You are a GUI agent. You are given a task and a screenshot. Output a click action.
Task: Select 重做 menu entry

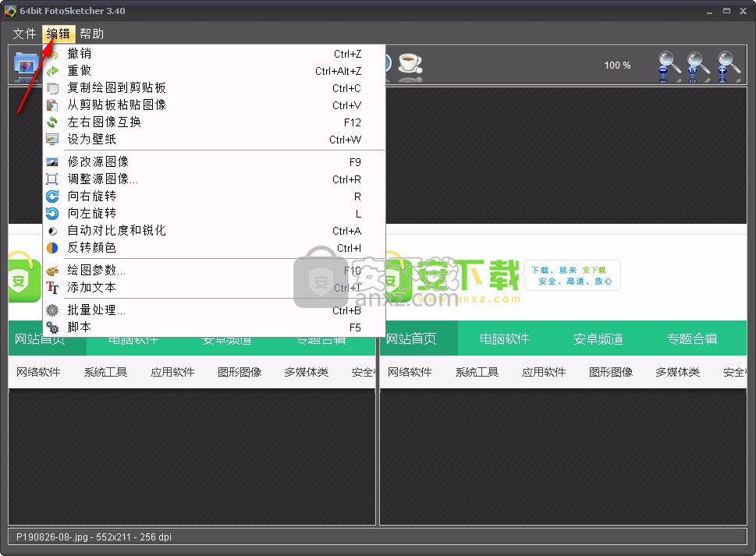click(214, 71)
